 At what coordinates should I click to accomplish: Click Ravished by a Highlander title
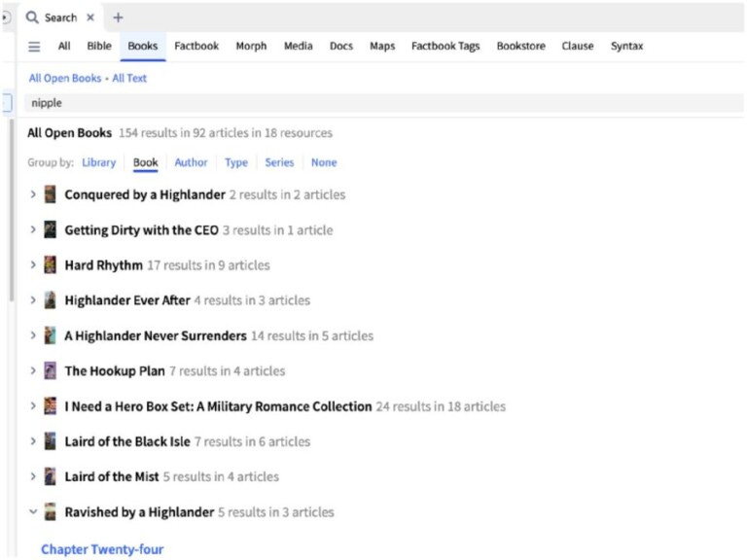click(x=140, y=512)
